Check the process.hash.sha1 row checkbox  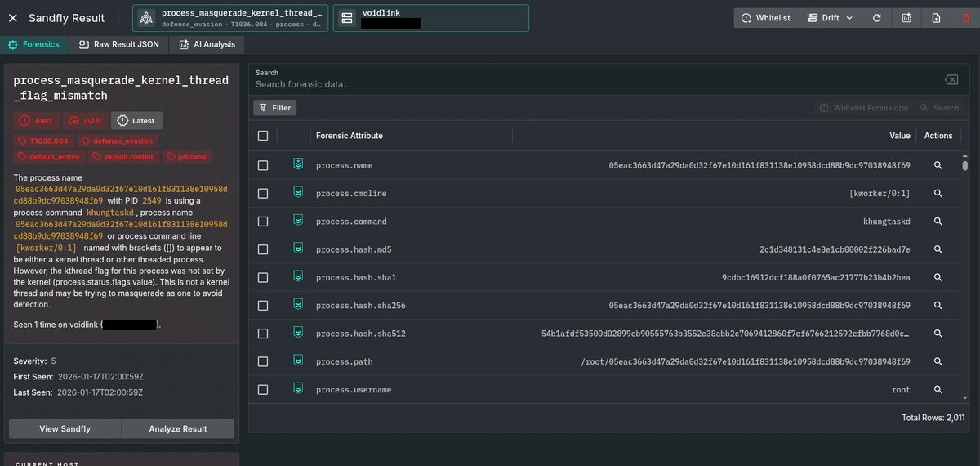pyautogui.click(x=263, y=277)
